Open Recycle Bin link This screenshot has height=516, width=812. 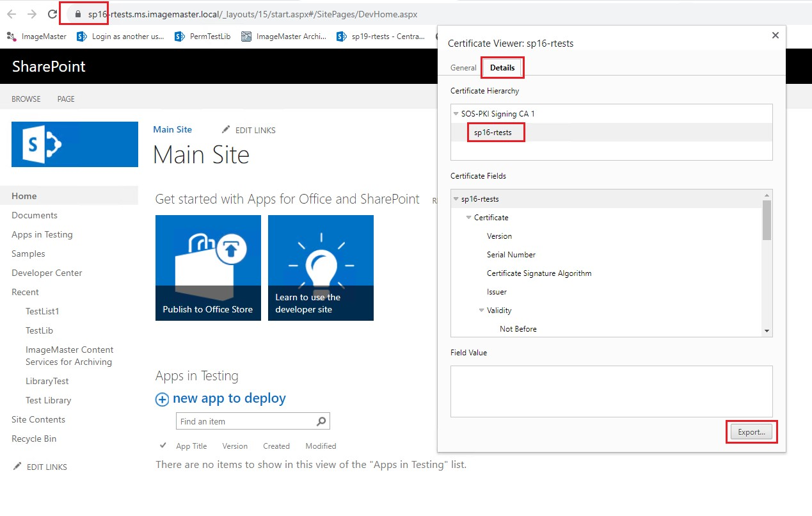pyautogui.click(x=34, y=439)
